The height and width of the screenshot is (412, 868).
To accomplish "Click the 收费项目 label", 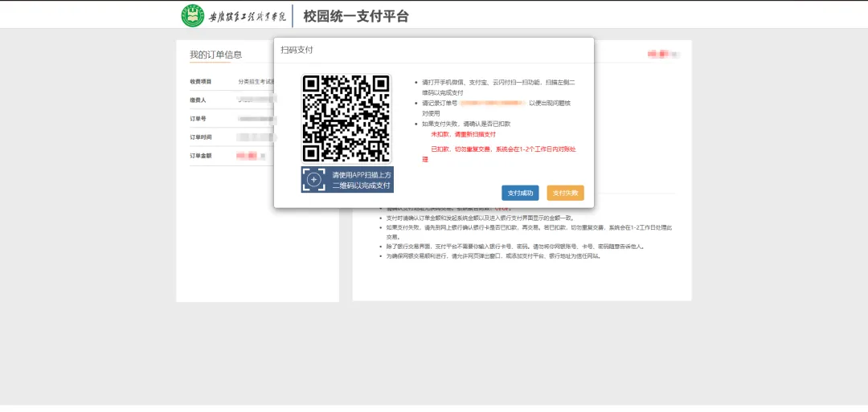I will (x=201, y=81).
